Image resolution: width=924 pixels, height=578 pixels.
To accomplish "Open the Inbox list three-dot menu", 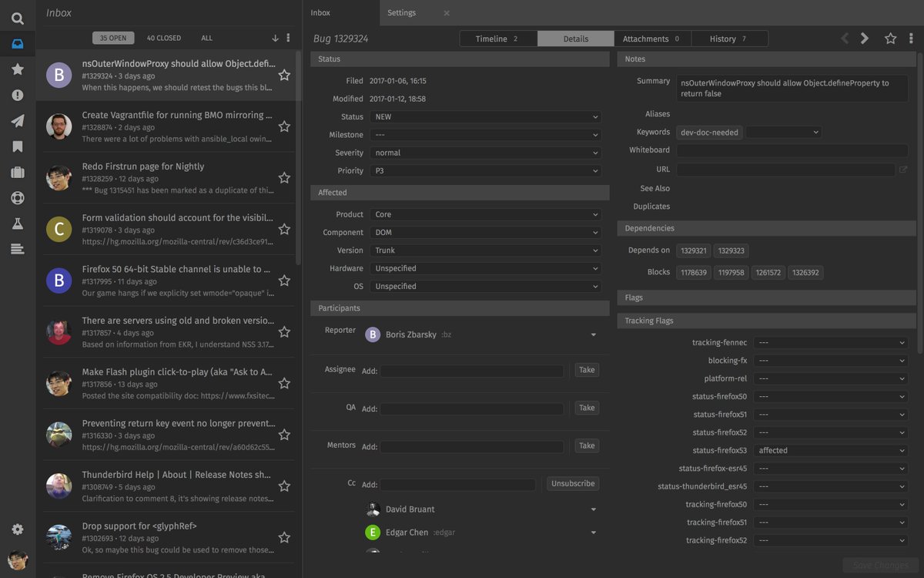I will click(x=289, y=38).
